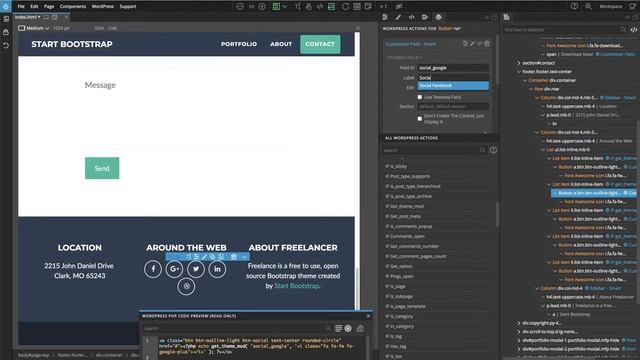
Task: Expand the section#contact tree node
Action: pyautogui.click(x=519, y=63)
